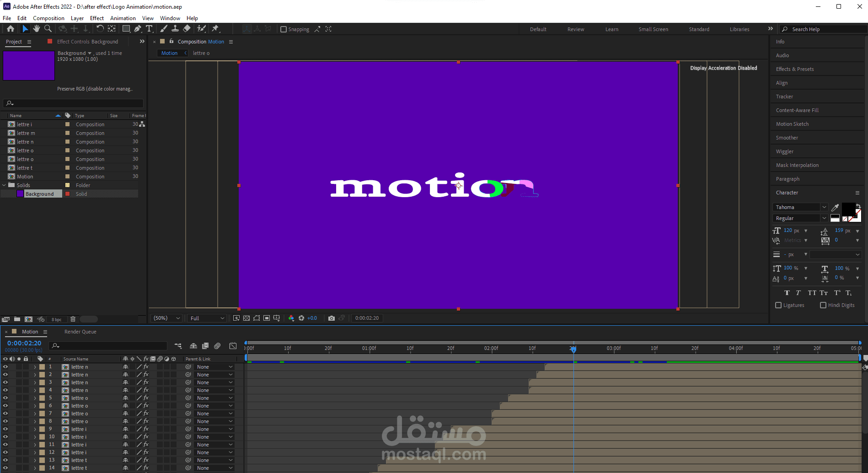Click the Character panel eyedropper
The height and width of the screenshot is (473, 868).
click(835, 208)
